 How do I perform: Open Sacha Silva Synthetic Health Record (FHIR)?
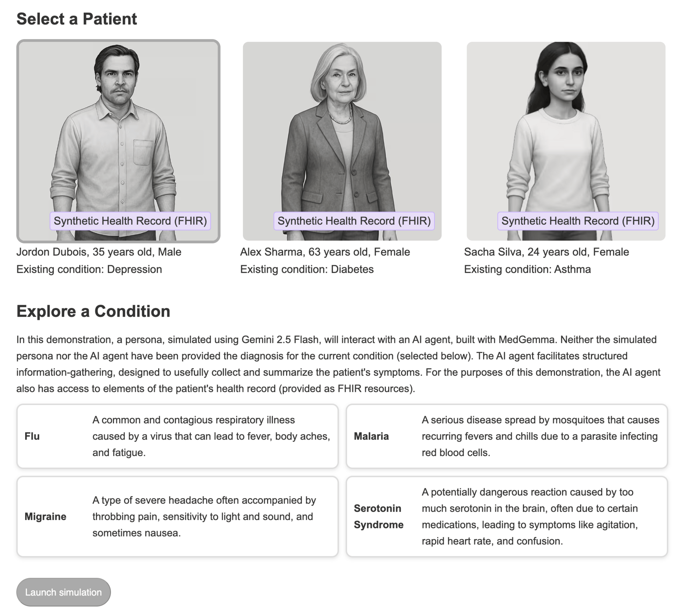click(x=578, y=221)
